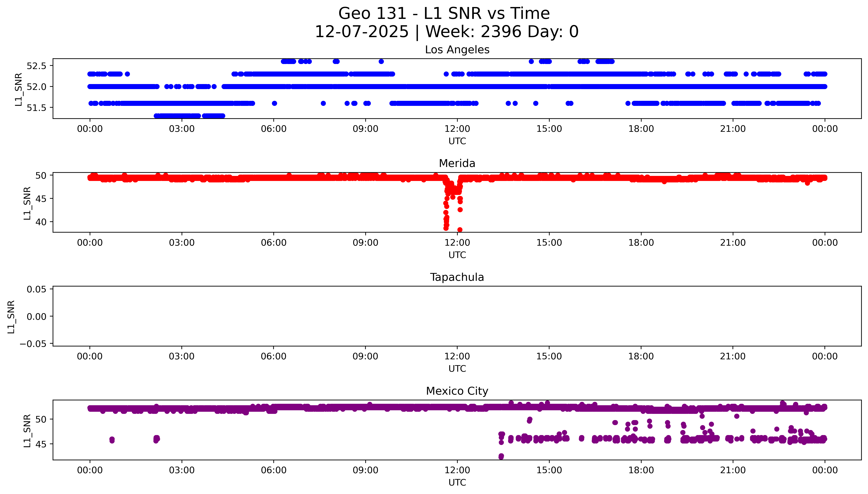Click the 40 tick label on Merida y-axis

[x=41, y=222]
